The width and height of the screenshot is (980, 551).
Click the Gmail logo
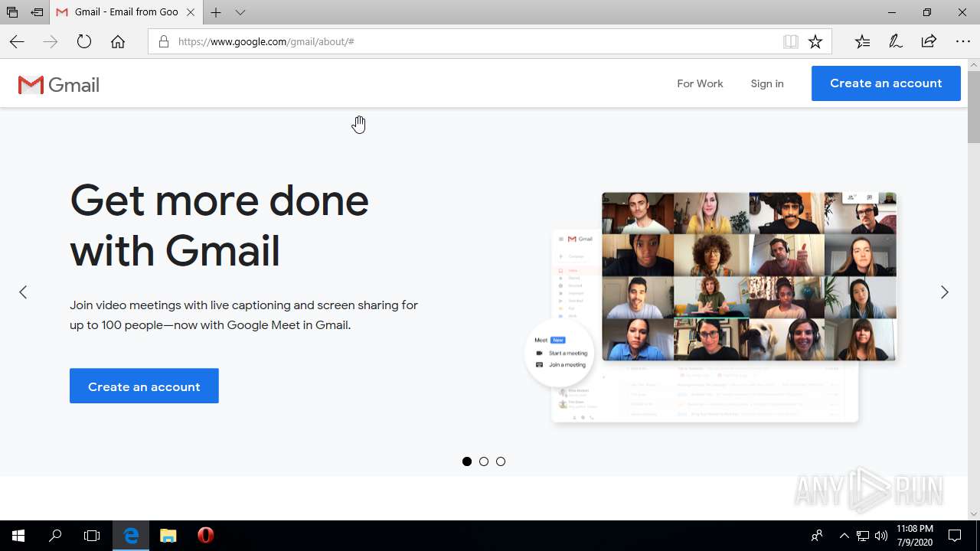[x=59, y=85]
